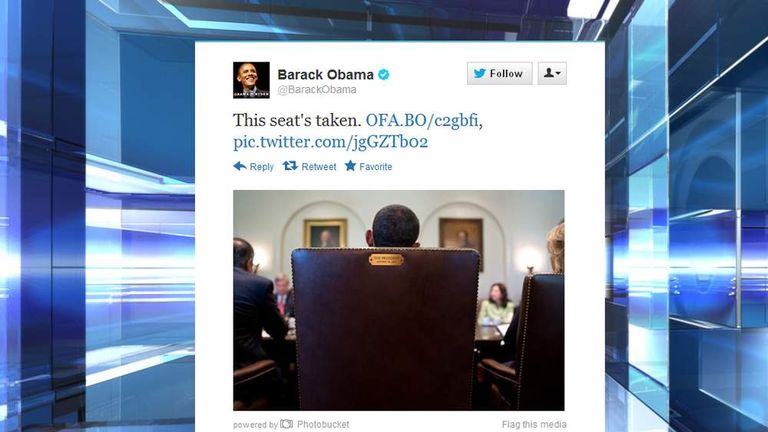
Task: Click the Photobucket camera logo icon
Action: [x=287, y=424]
